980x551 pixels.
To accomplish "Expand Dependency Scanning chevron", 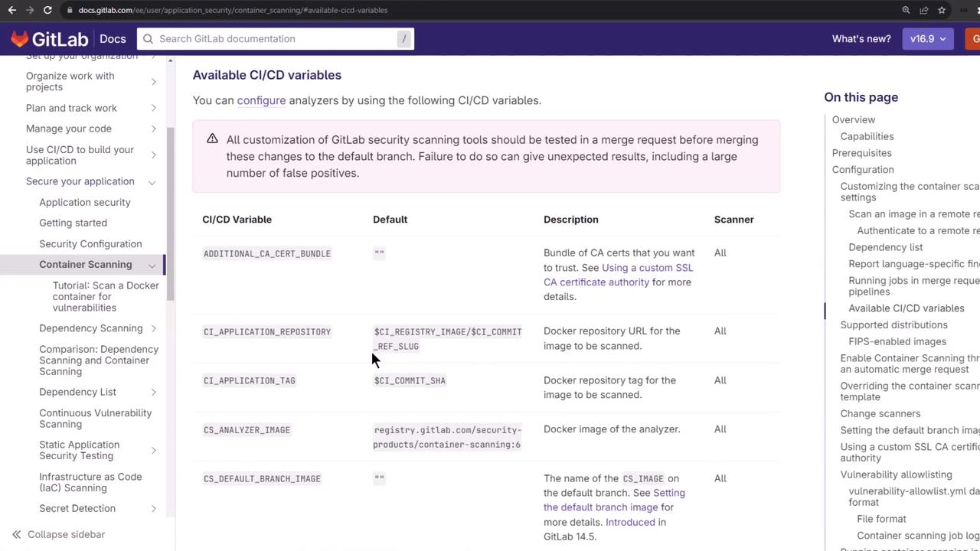I will click(153, 328).
